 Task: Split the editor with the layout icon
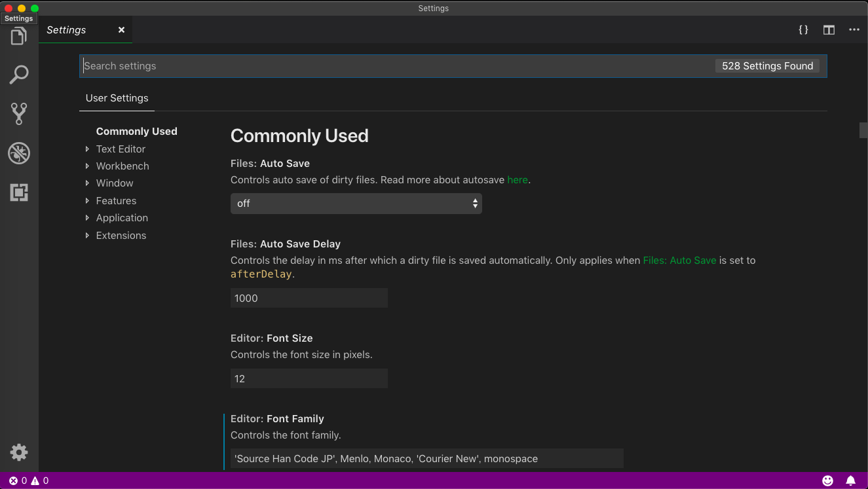pos(829,30)
